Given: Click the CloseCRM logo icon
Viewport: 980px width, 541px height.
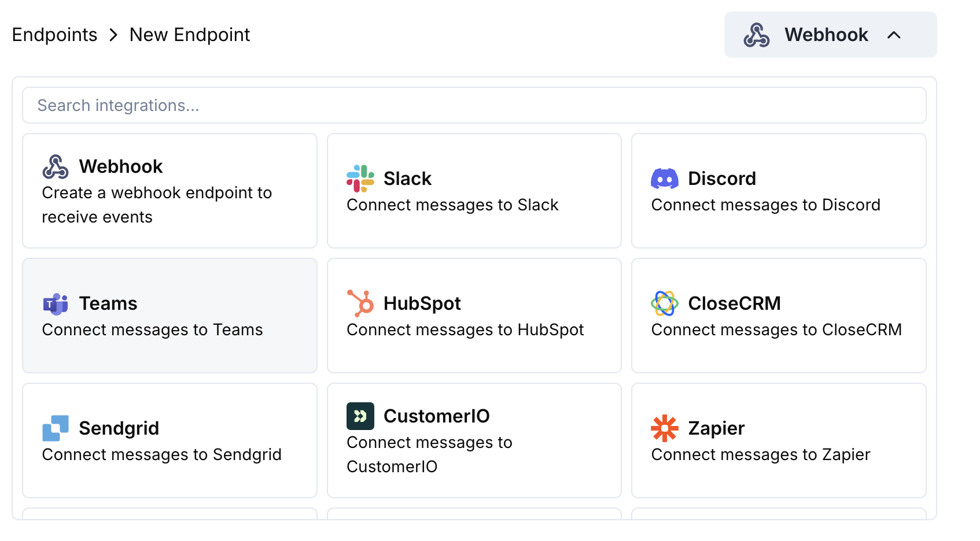Looking at the screenshot, I should click(x=664, y=303).
